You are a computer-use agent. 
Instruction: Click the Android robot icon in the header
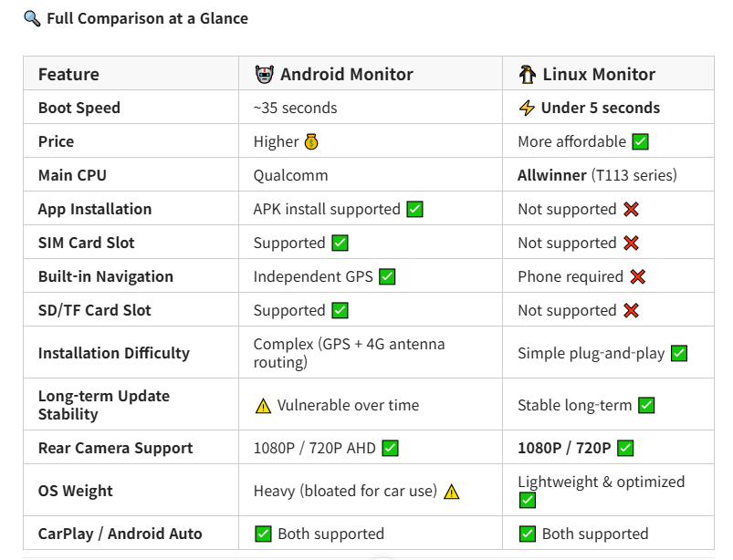tap(264, 75)
